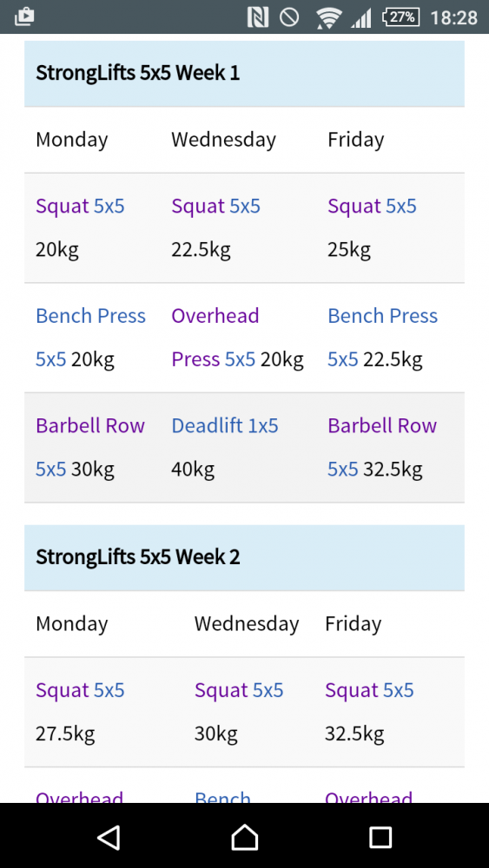
Task: Tap the Android back navigation icon
Action: pos(109,837)
